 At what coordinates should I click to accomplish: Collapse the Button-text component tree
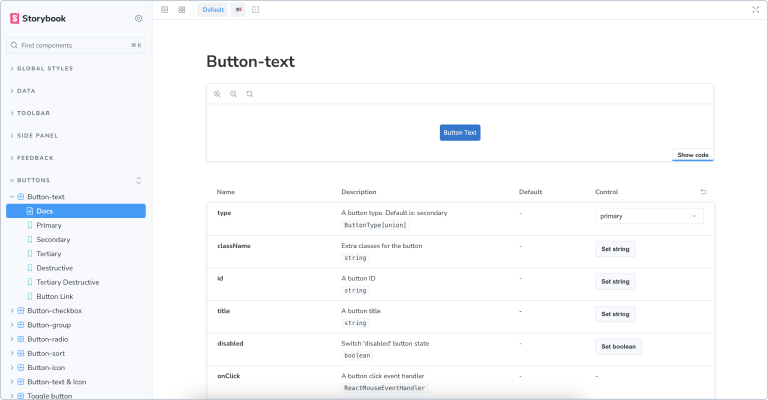click(x=12, y=197)
